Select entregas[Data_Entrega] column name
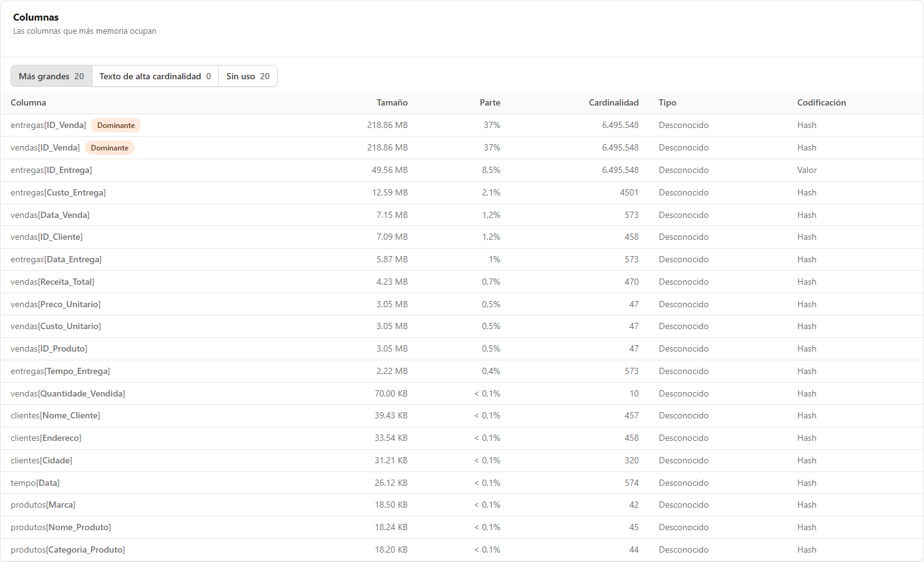Image resolution: width=924 pixels, height=562 pixels. coord(56,259)
